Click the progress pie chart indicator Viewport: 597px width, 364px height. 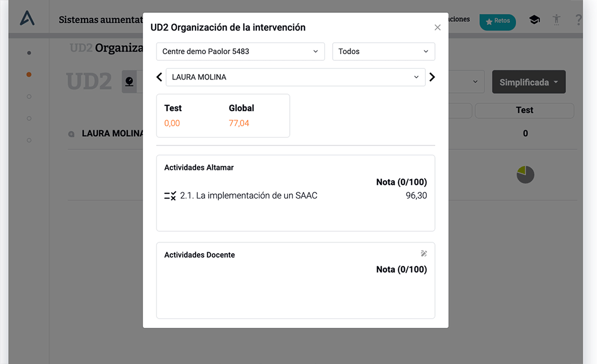click(x=525, y=175)
